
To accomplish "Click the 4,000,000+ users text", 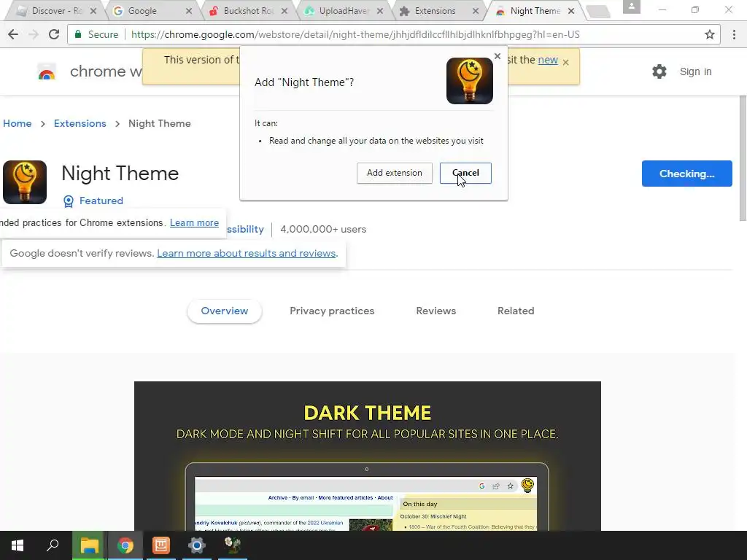I will (x=323, y=230).
